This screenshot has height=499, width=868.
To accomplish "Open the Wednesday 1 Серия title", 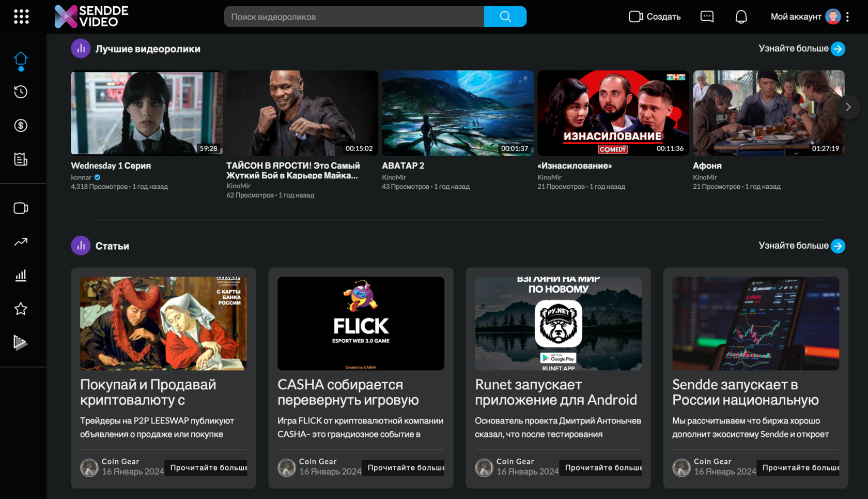I will [111, 166].
